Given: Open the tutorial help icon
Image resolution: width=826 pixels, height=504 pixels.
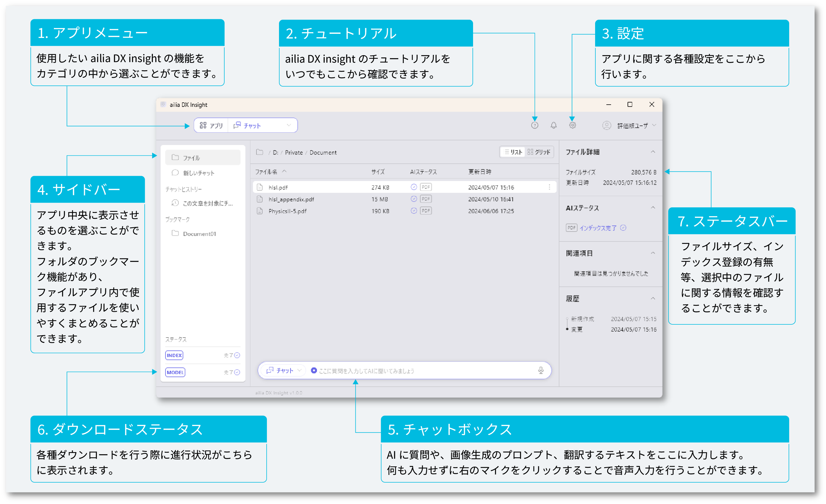Looking at the screenshot, I should click(535, 125).
